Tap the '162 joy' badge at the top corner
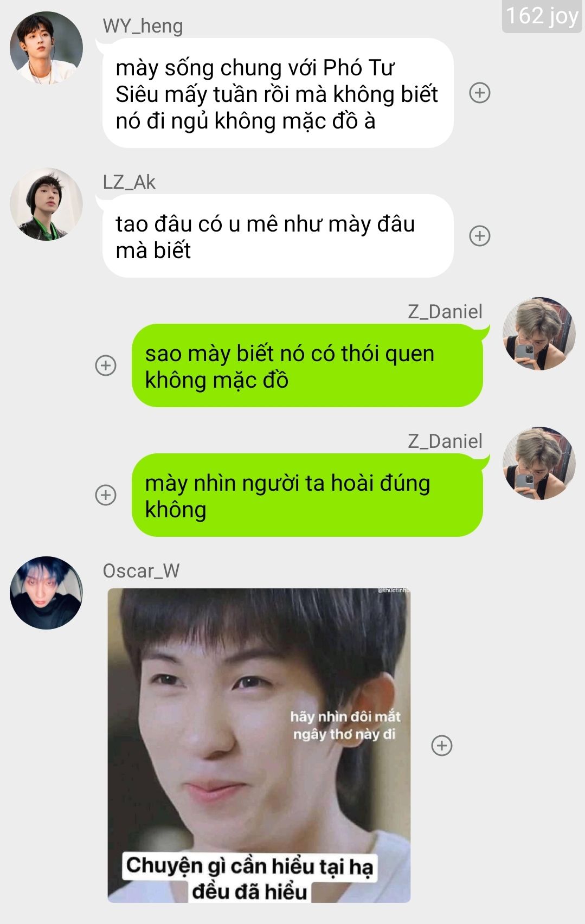Screen dimensions: 585x924 (x=542, y=16)
